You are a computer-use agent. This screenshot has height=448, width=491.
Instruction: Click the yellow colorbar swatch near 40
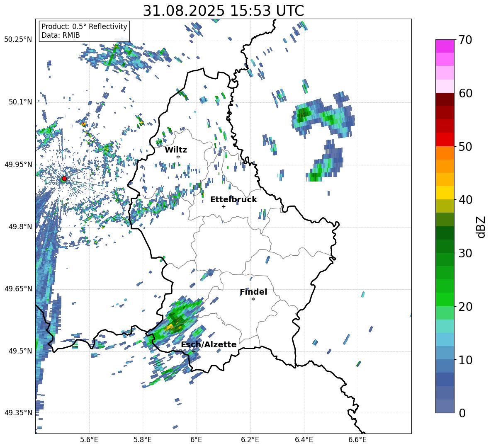click(x=445, y=193)
